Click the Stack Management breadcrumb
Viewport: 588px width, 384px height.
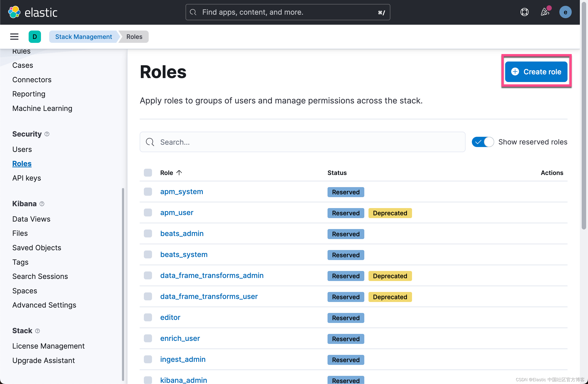(x=84, y=37)
